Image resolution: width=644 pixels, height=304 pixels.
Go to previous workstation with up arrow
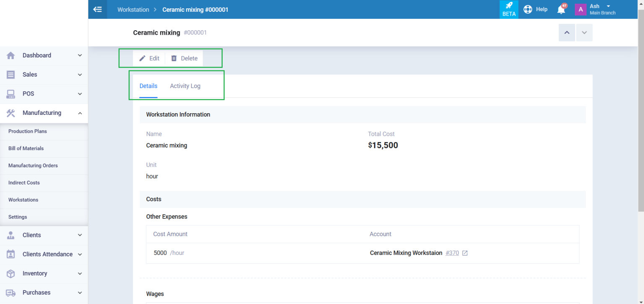(x=567, y=33)
